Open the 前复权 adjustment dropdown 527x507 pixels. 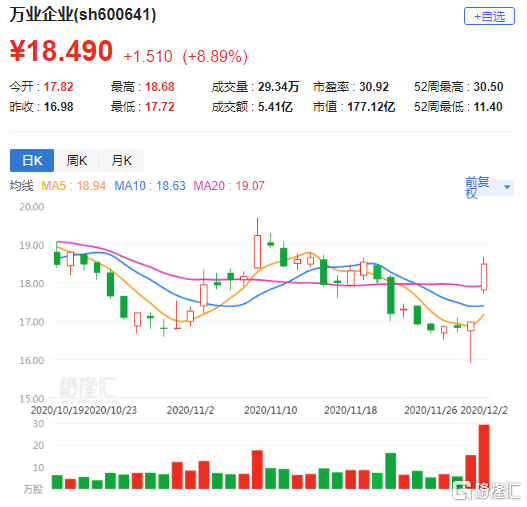tap(489, 187)
